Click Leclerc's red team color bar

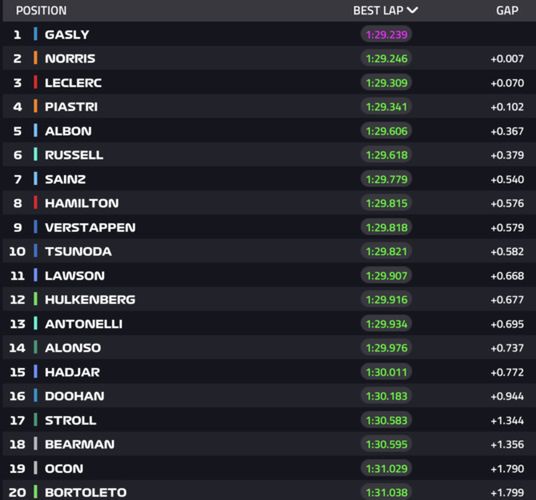pos(35,82)
